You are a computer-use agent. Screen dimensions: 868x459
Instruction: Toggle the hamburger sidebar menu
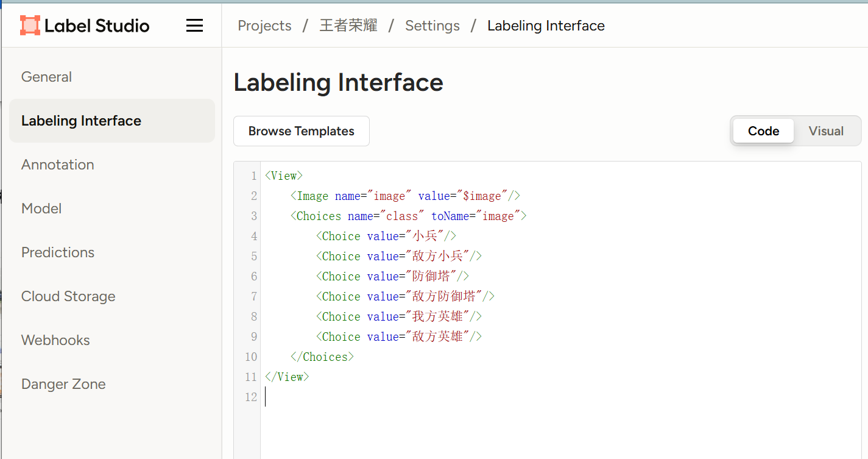[x=194, y=26]
